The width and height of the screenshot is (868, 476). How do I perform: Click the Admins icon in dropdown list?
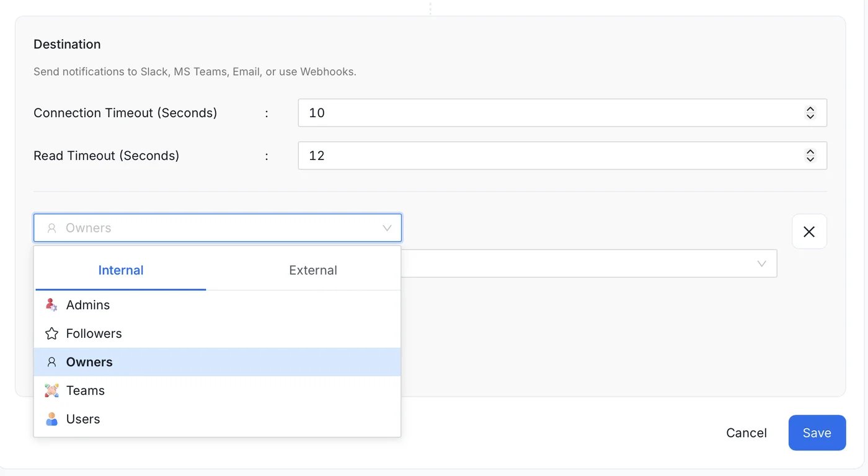[51, 305]
